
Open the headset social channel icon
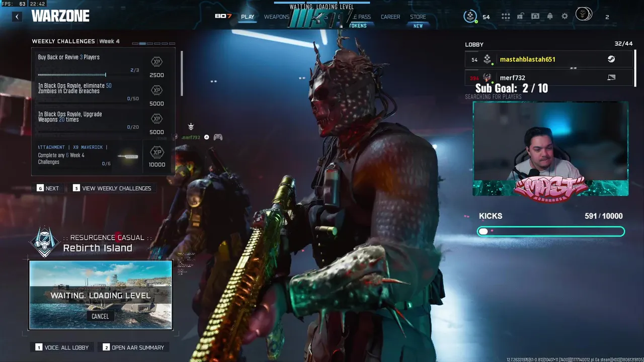(535, 17)
